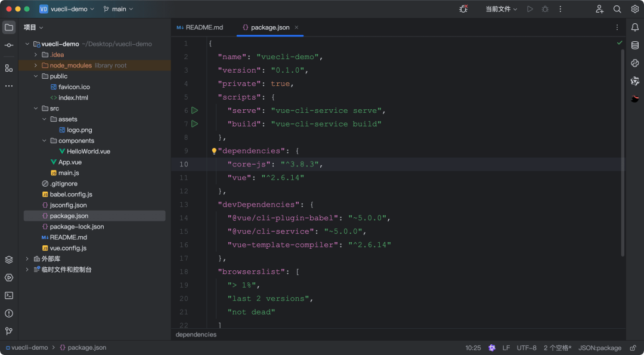
Task: Click the debug bug icon with red cross
Action: click(463, 8)
